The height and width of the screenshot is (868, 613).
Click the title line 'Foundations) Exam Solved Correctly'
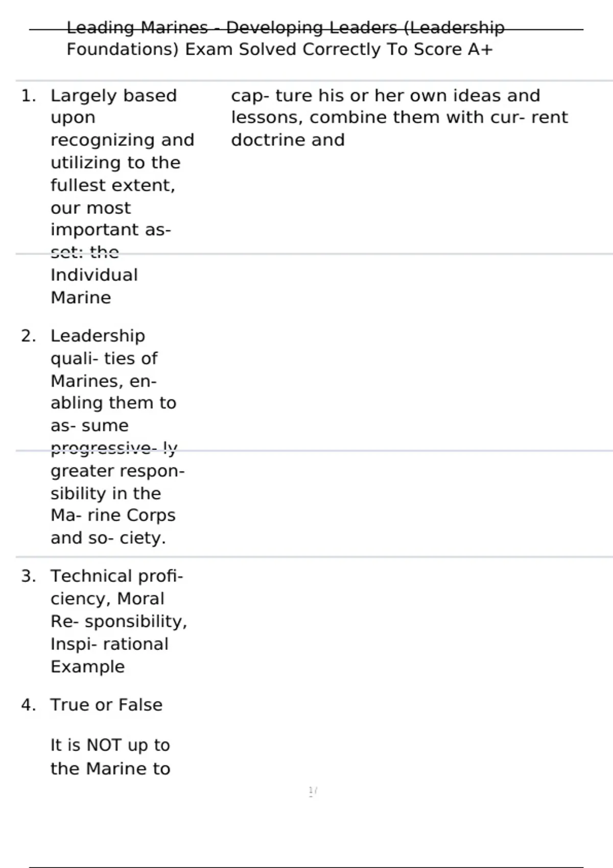[279, 50]
